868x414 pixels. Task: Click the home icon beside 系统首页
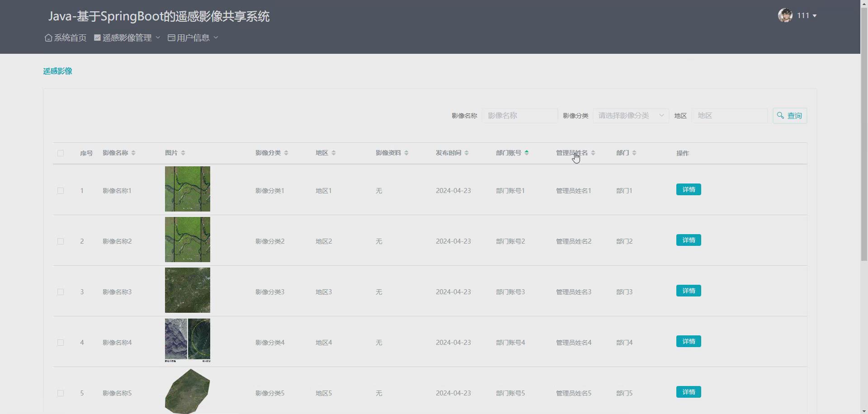tap(48, 38)
